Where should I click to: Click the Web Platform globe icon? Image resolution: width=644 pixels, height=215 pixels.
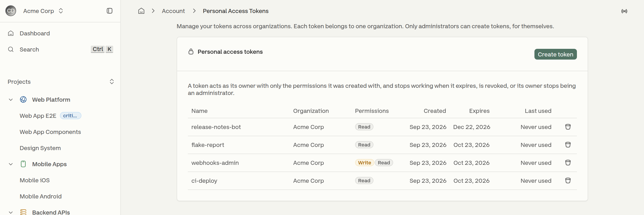pyautogui.click(x=23, y=100)
